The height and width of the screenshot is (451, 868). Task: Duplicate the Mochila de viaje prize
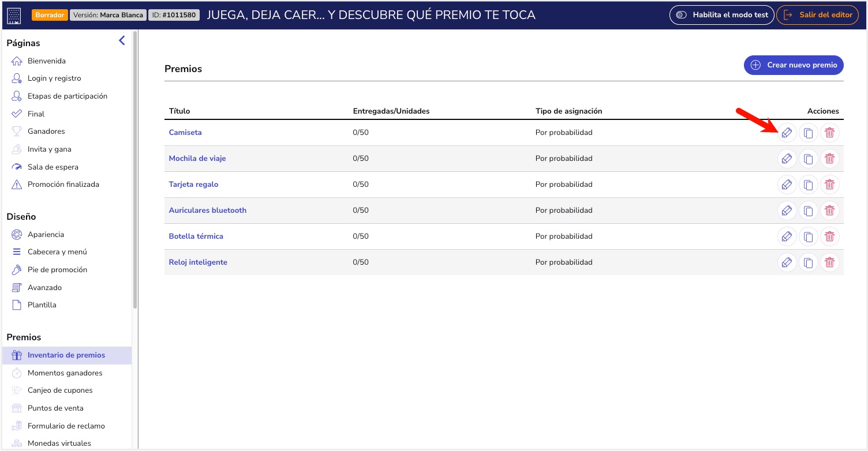click(x=808, y=159)
